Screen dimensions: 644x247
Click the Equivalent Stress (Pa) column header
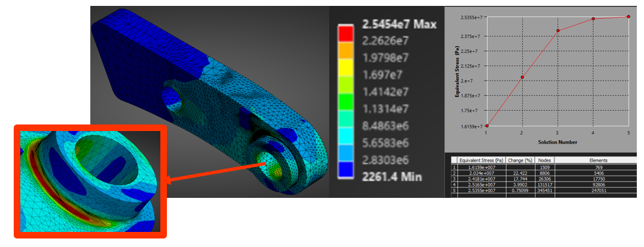tap(481, 161)
